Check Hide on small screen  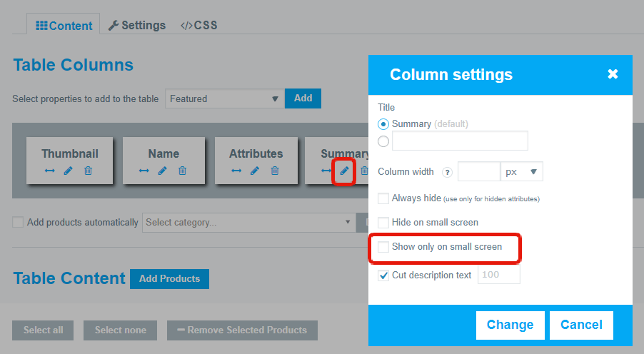pyautogui.click(x=383, y=223)
